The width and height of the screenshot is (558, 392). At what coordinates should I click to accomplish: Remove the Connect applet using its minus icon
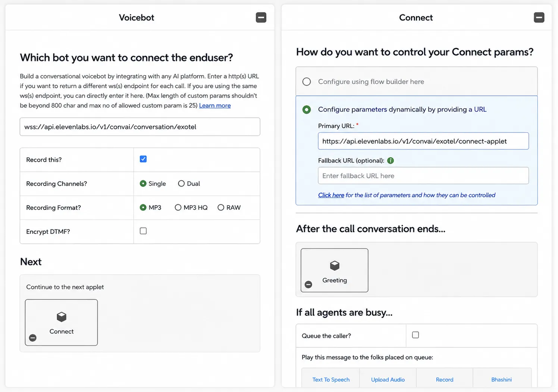[x=33, y=338]
